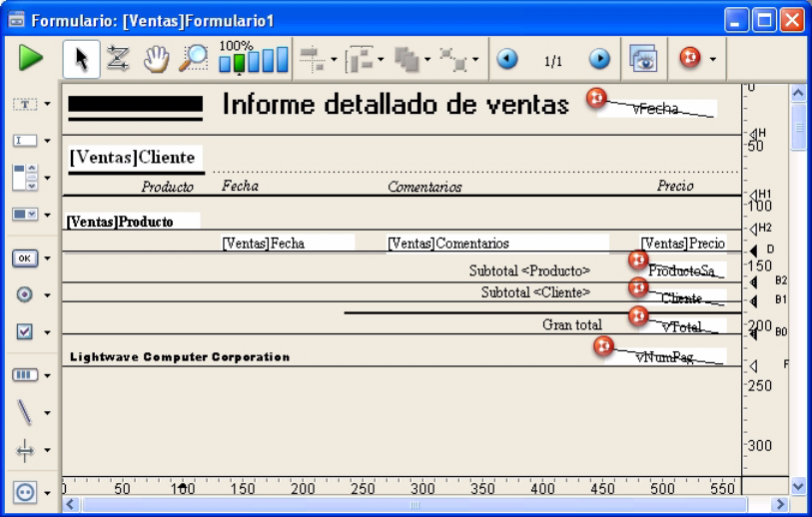Activate the hand pan tool
Screen dimensions: 812x517
155,60
